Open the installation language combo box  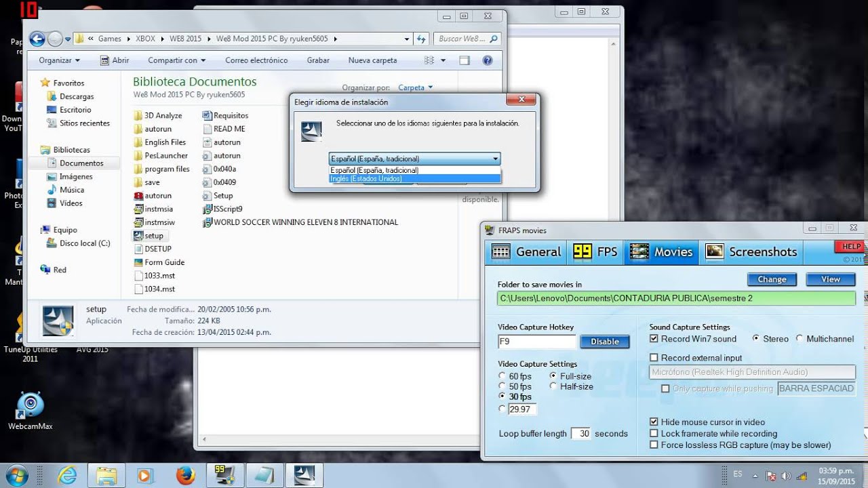[x=414, y=159]
